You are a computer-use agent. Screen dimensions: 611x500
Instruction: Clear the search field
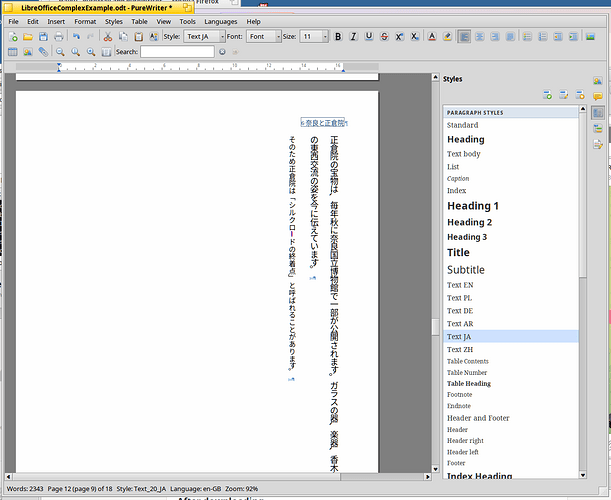222,51
